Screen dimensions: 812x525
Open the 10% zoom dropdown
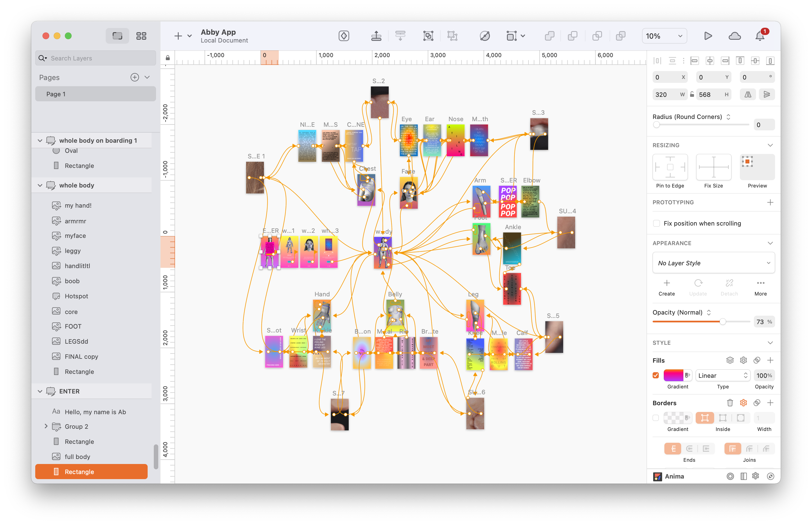pos(664,36)
